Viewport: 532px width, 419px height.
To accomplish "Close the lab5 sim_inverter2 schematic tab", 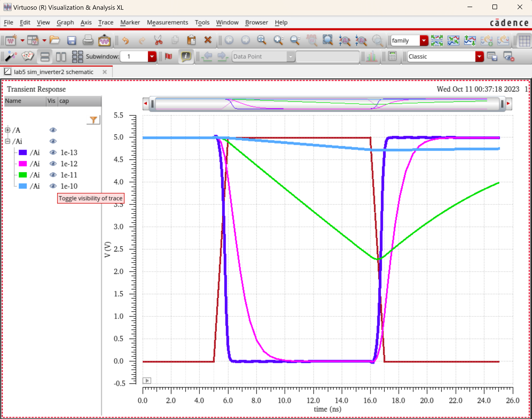I will click(x=105, y=72).
